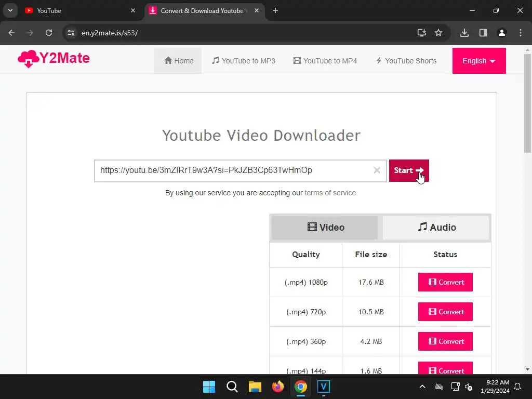The height and width of the screenshot is (399, 532).
Task: Click the scrollbar down arrow
Action: pos(528,369)
